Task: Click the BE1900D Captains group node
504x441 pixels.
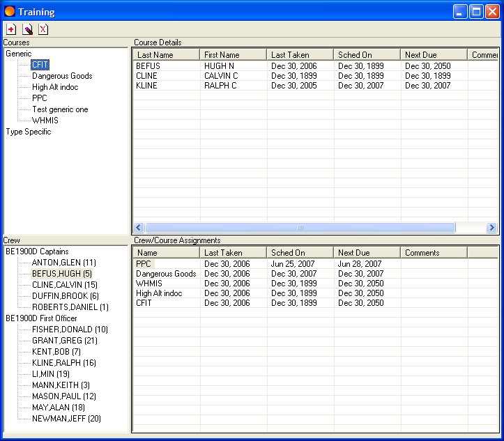Action: 37,252
